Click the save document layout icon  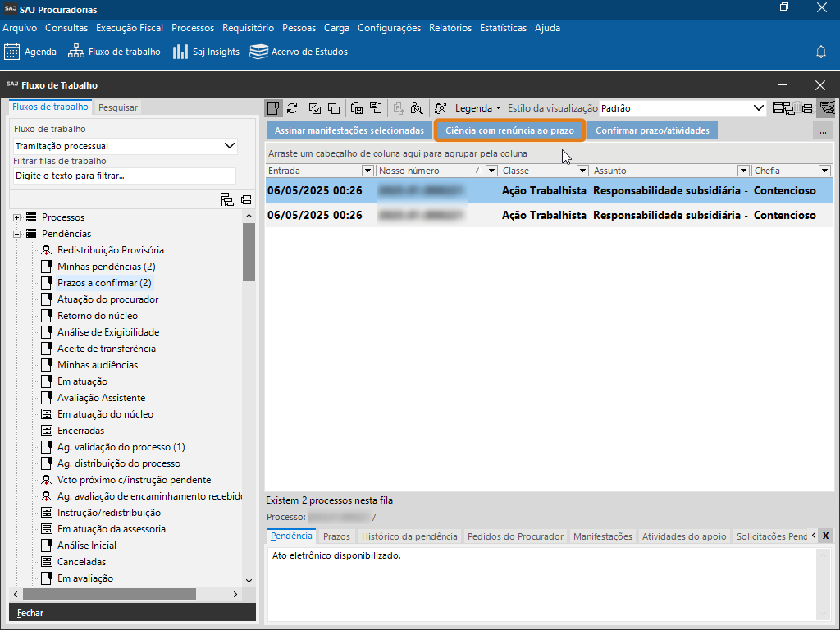357,108
